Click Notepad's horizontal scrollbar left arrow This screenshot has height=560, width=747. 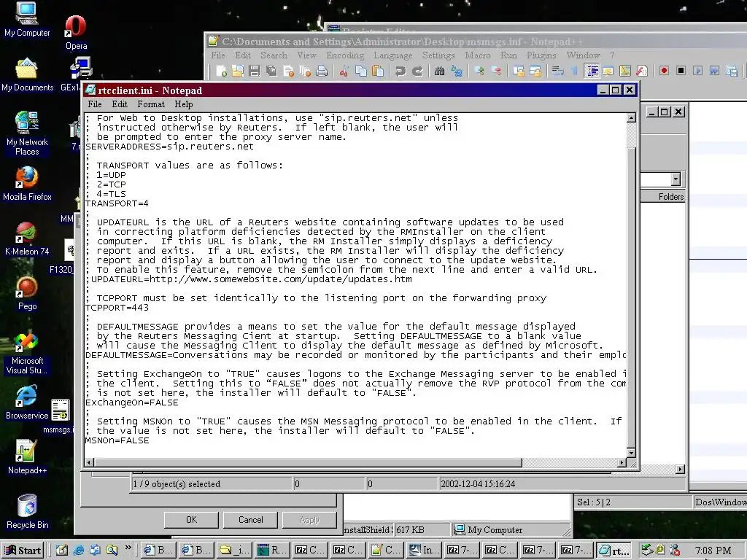(x=89, y=462)
